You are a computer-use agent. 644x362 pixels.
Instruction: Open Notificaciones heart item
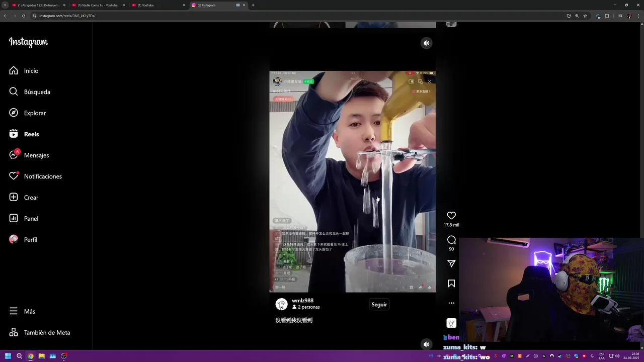click(x=35, y=176)
